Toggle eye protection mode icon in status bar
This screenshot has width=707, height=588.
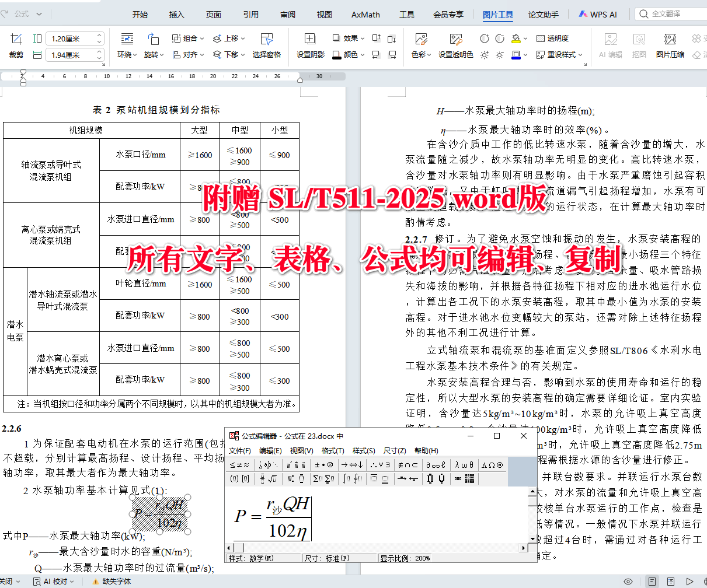[x=628, y=582]
